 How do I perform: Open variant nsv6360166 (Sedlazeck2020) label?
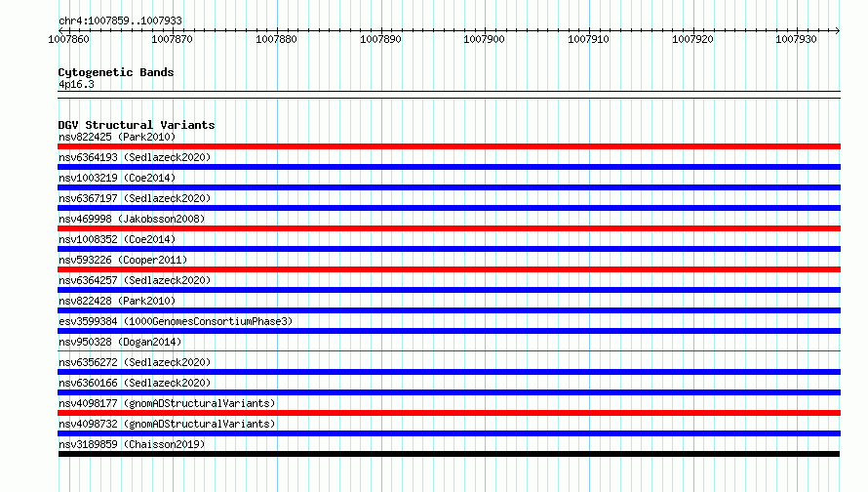coord(135,383)
